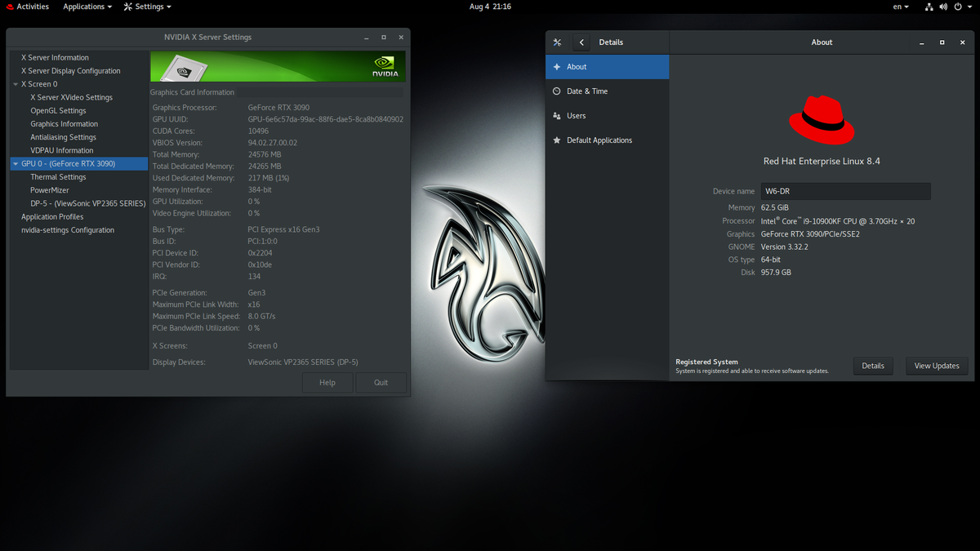Select Default Applications in Details sidebar

[607, 140]
